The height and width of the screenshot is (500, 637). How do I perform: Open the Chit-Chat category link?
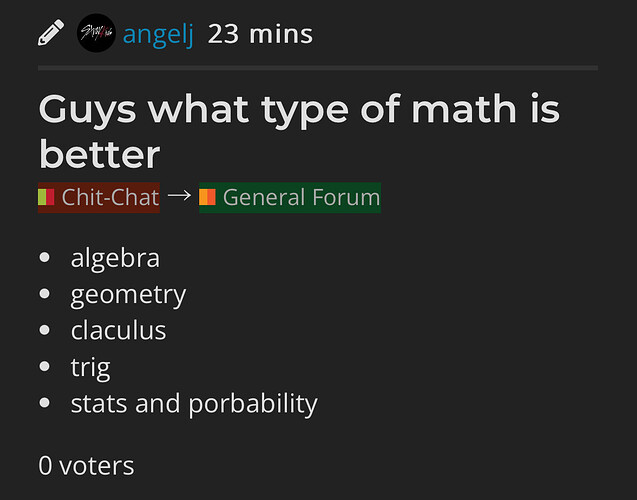99,197
